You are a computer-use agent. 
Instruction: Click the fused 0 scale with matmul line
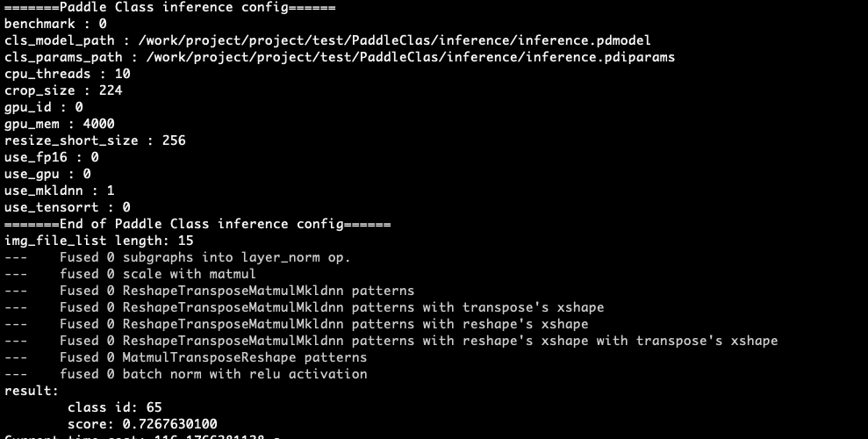pos(130,274)
